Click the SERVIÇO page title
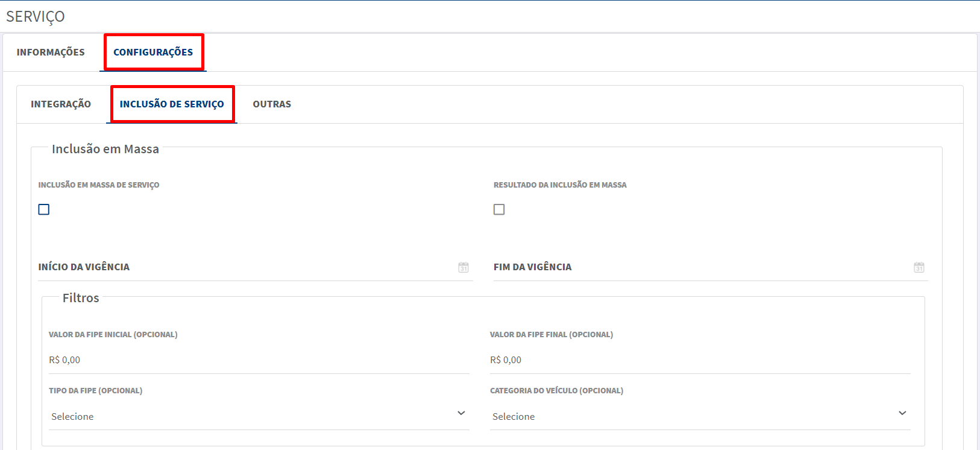 click(x=36, y=17)
